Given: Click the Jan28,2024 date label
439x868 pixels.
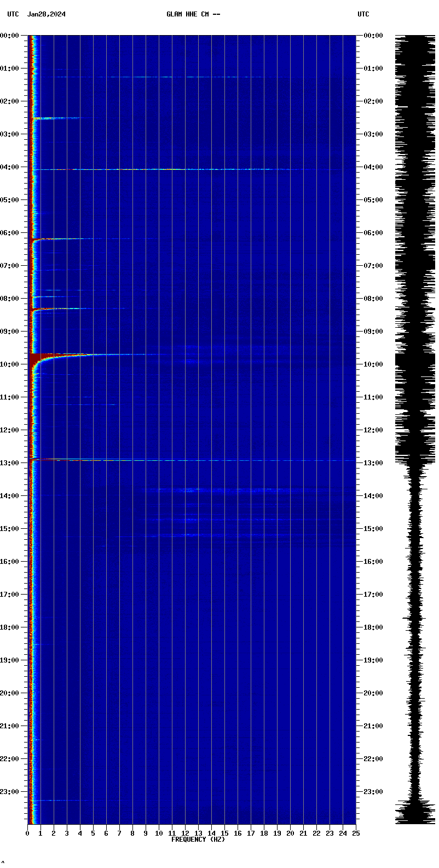Looking at the screenshot, I should (x=47, y=14).
